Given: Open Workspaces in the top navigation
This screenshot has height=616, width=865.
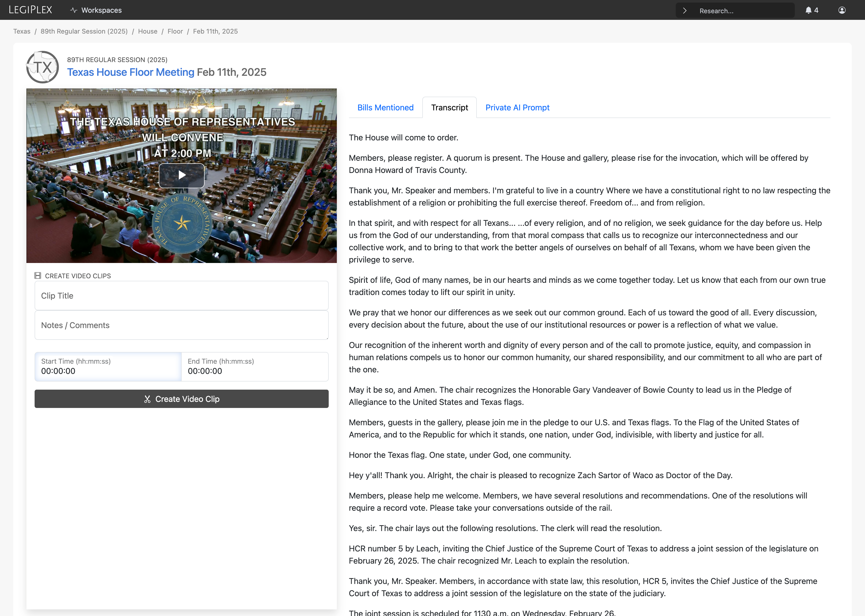Looking at the screenshot, I should (x=101, y=10).
